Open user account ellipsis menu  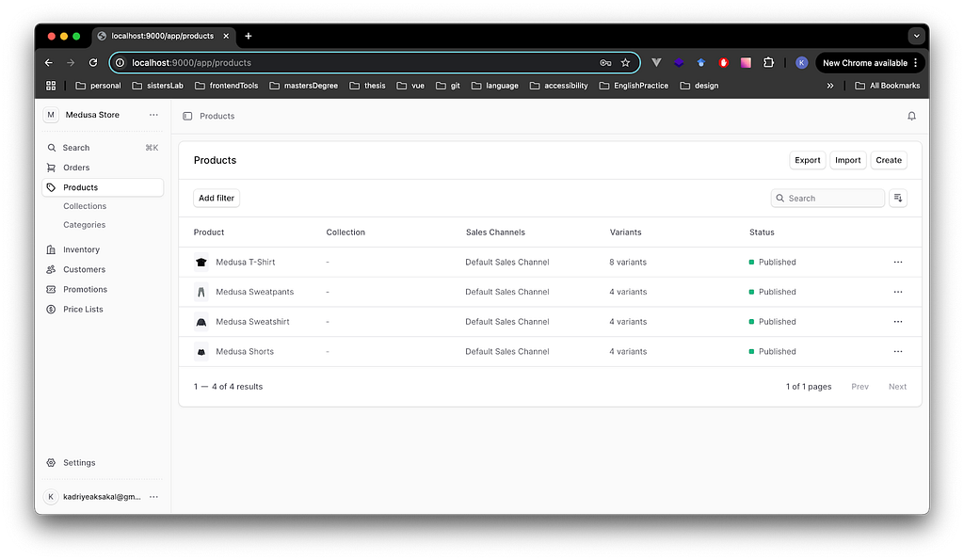pyautogui.click(x=153, y=497)
